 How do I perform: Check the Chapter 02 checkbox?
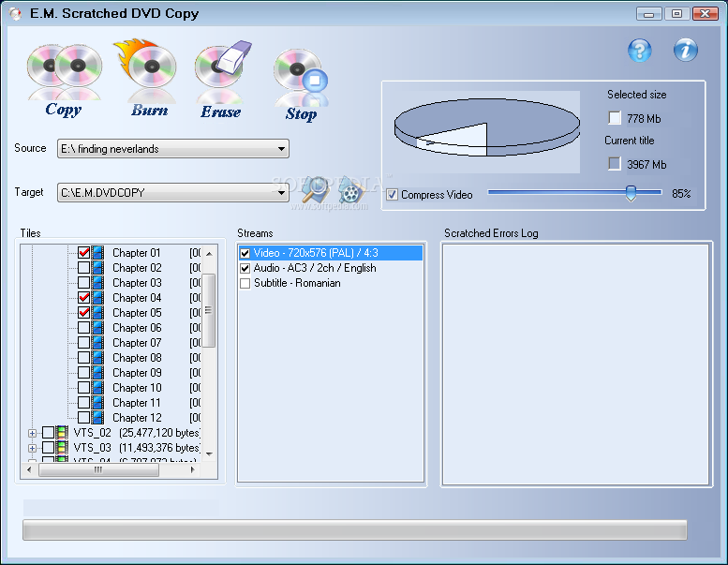(84, 267)
